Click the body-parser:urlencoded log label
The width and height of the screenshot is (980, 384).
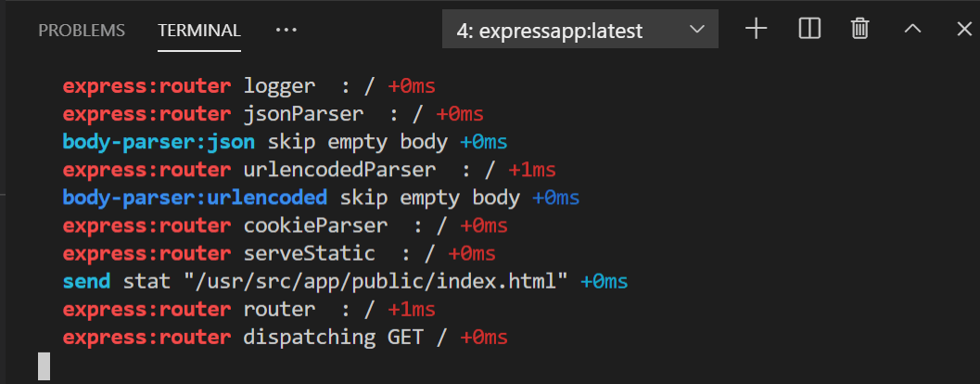(195, 198)
